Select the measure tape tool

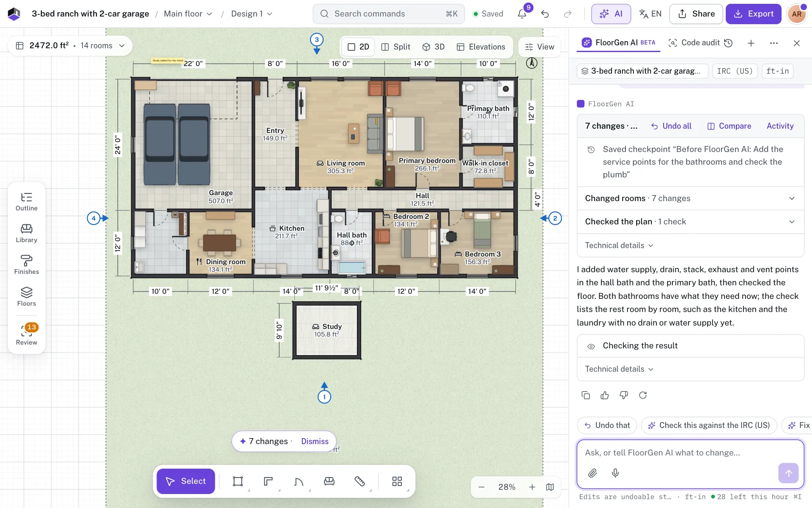click(359, 481)
